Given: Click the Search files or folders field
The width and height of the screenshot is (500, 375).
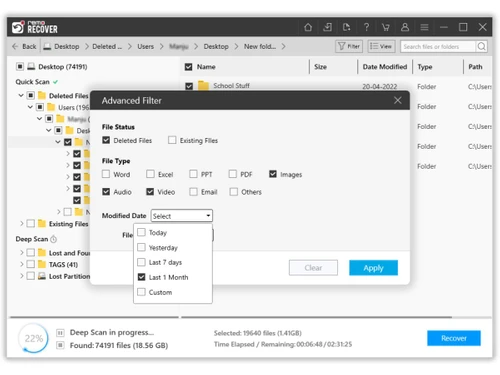Looking at the screenshot, I should 438,46.
